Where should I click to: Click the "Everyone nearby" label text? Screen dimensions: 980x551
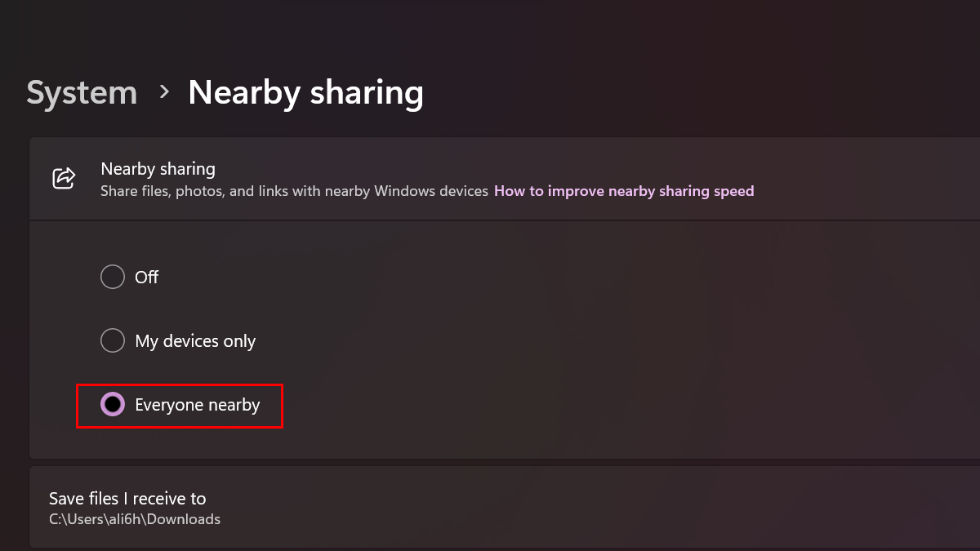pos(198,405)
